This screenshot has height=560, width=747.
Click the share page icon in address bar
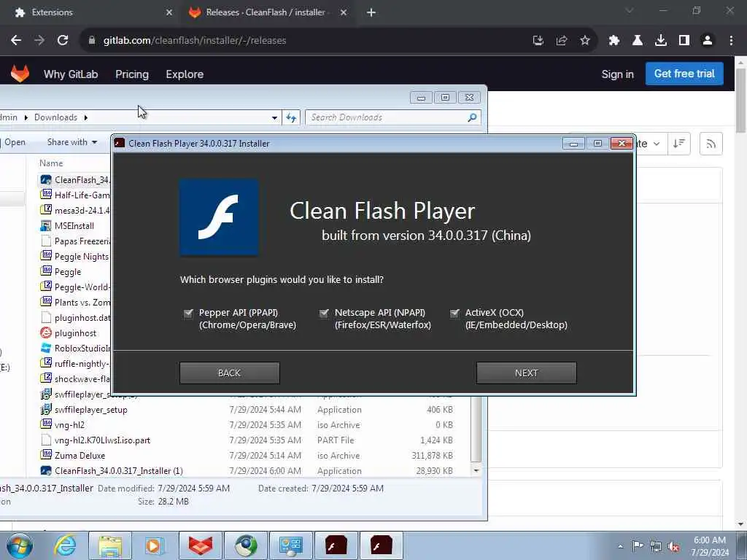click(x=561, y=41)
